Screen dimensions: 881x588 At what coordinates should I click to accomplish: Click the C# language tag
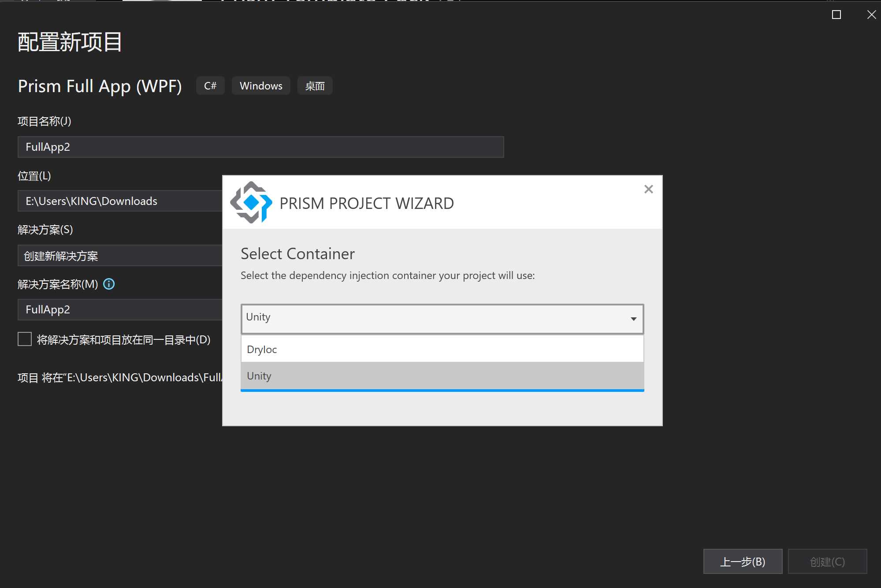pos(210,86)
